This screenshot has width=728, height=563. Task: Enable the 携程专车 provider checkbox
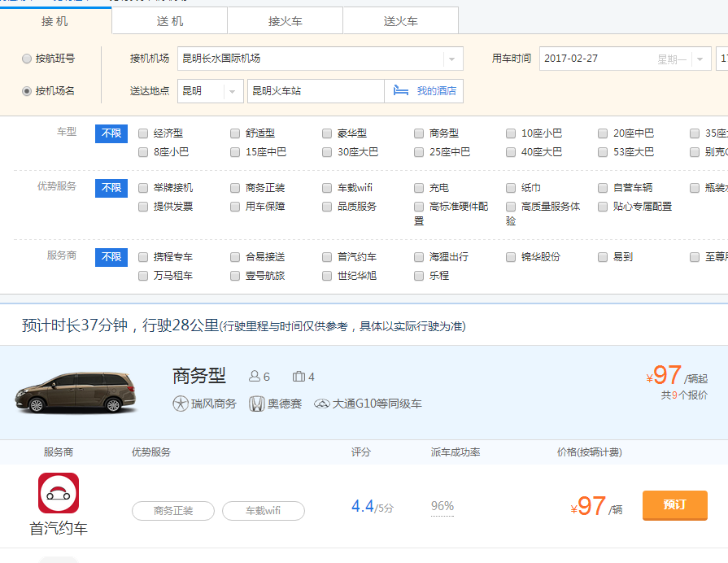143,257
